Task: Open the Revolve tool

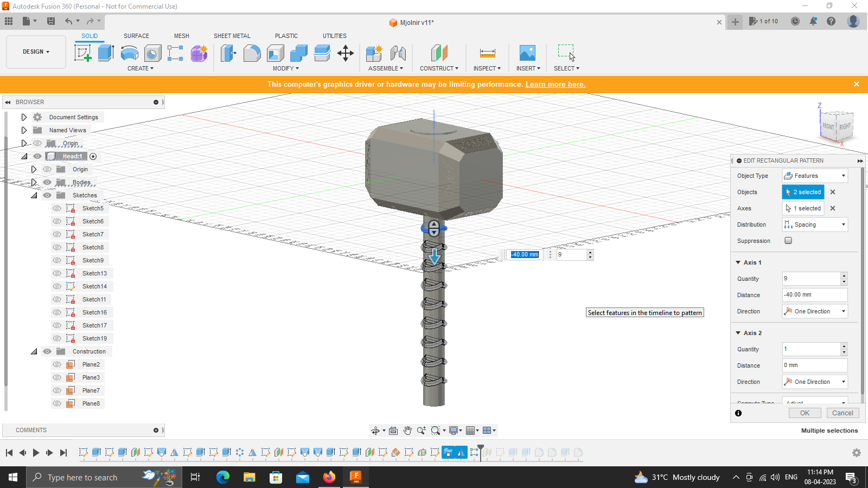Action: 130,53
